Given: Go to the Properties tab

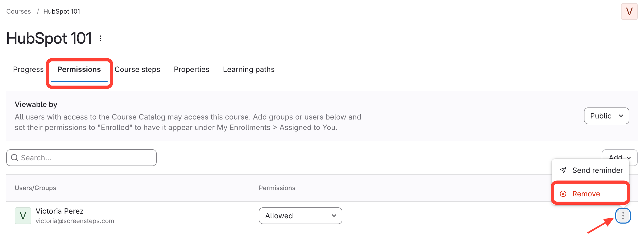Looking at the screenshot, I should (x=191, y=70).
